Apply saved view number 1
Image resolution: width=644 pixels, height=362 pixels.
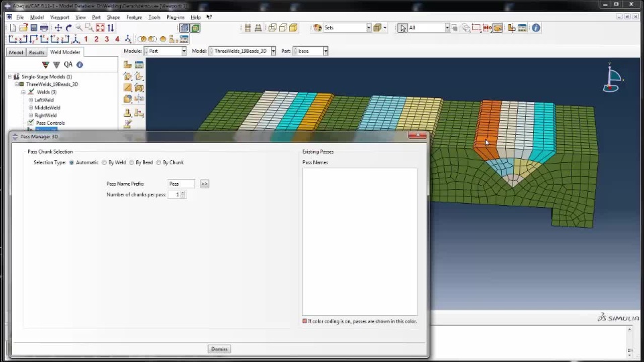click(86, 39)
